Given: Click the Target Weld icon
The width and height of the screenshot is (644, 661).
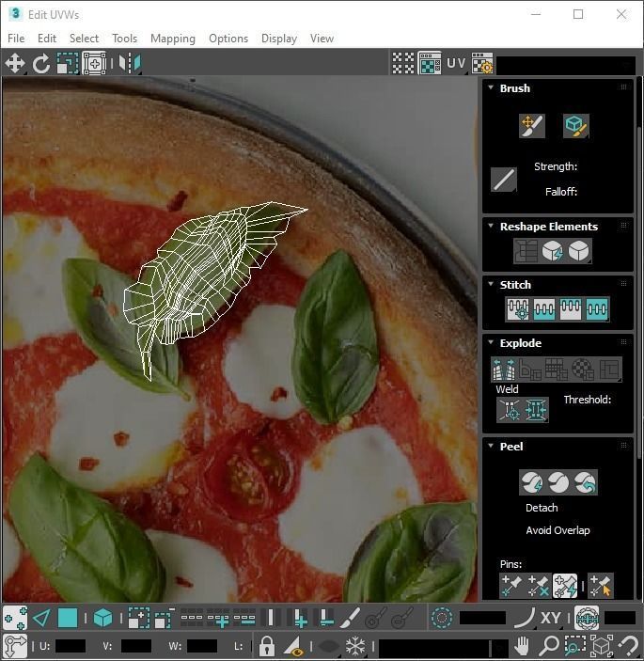Looking at the screenshot, I should click(510, 410).
